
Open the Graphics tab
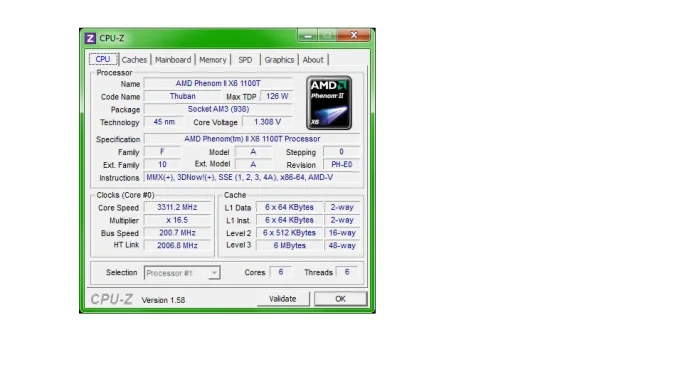pyautogui.click(x=279, y=60)
